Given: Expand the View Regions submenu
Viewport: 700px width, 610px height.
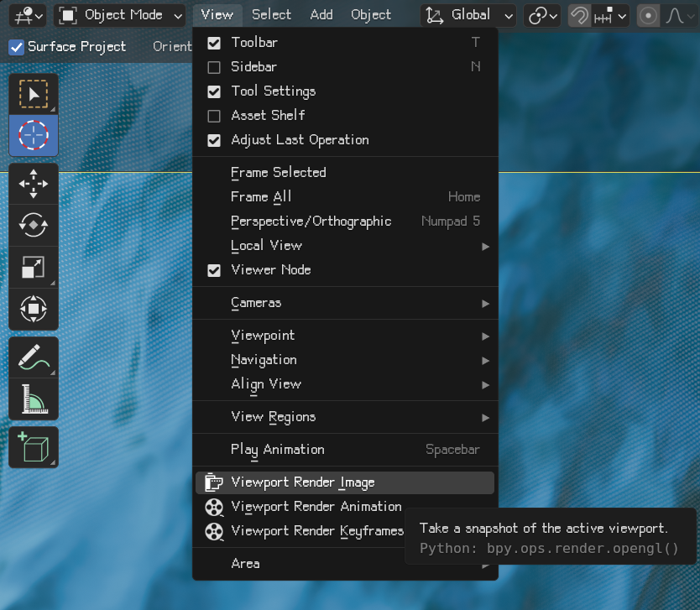Looking at the screenshot, I should point(345,417).
